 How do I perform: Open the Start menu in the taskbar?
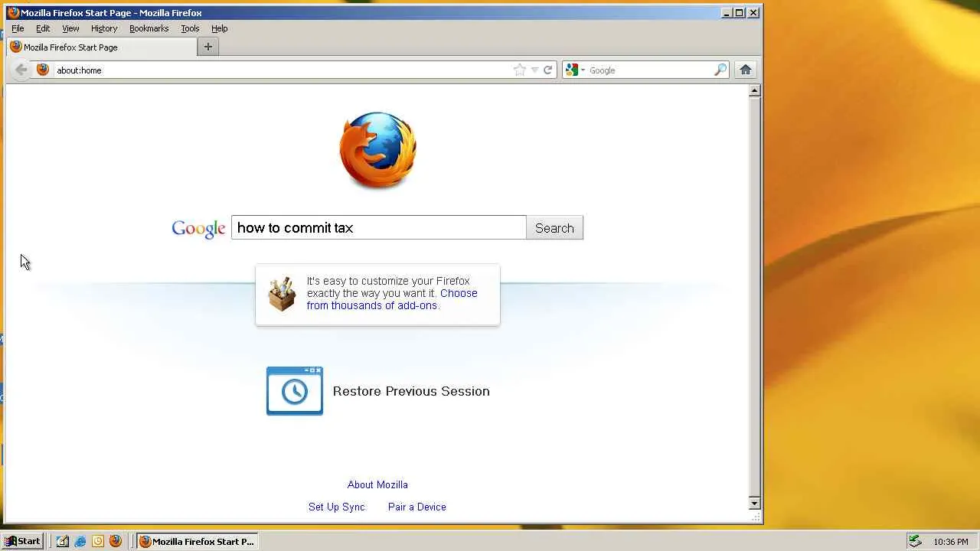(x=23, y=541)
